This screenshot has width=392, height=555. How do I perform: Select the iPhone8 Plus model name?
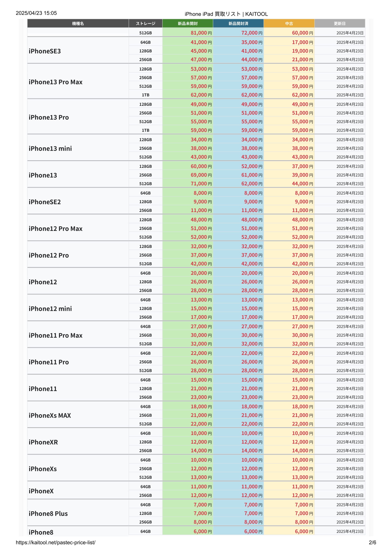48,513
